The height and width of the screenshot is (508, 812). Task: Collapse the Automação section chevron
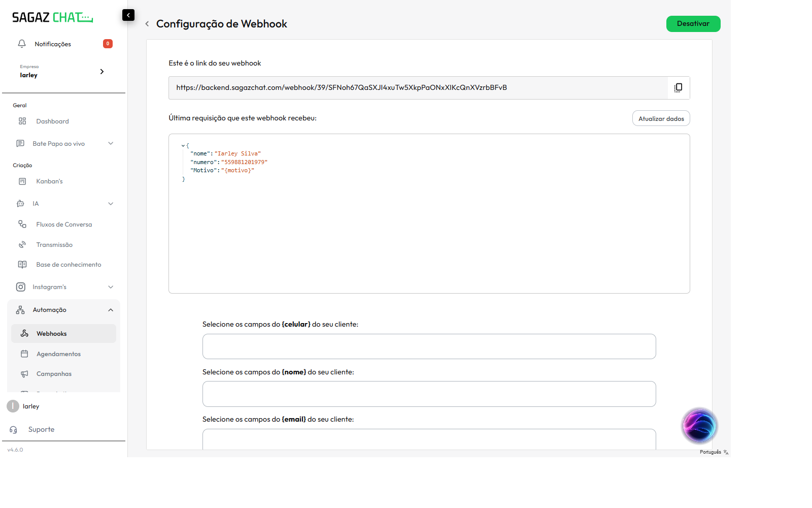click(111, 310)
